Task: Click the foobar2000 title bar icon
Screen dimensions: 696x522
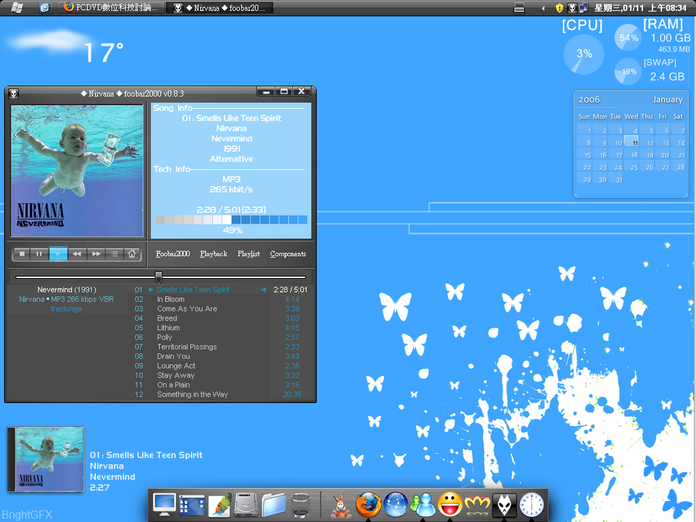Action: click(x=14, y=94)
